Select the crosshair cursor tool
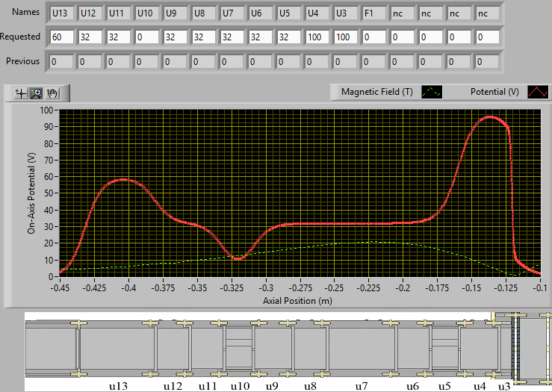This screenshot has height=392, width=552. (x=21, y=93)
